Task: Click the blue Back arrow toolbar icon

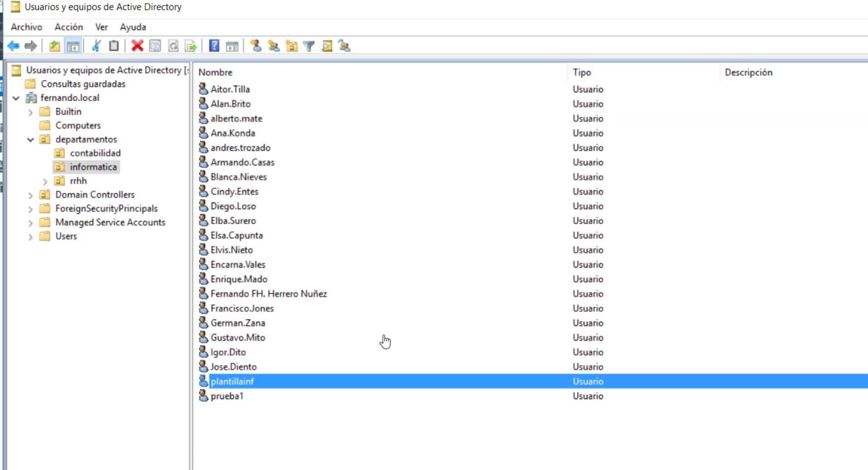Action: pyautogui.click(x=14, y=46)
